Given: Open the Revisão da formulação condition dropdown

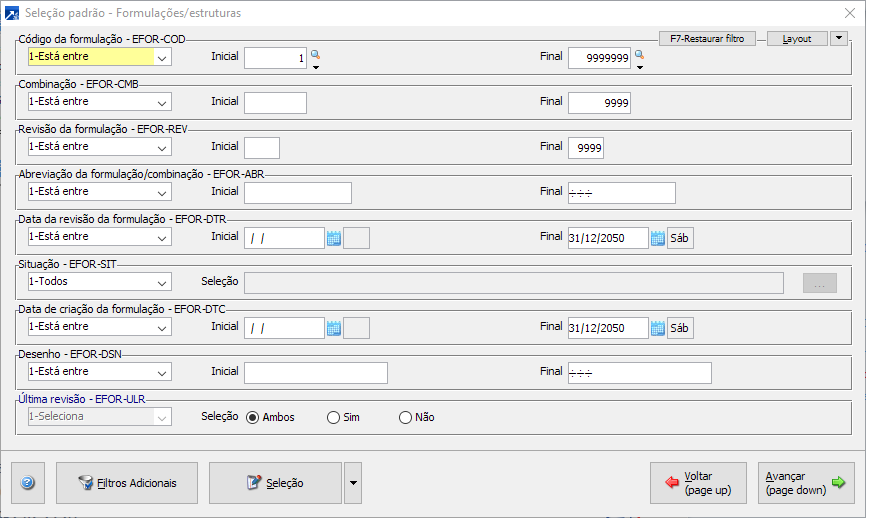Looking at the screenshot, I should click(x=100, y=147).
